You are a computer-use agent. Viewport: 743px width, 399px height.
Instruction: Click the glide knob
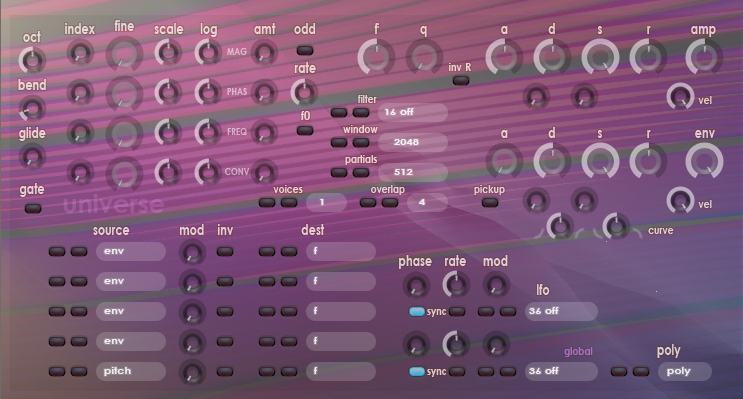pyautogui.click(x=32, y=156)
